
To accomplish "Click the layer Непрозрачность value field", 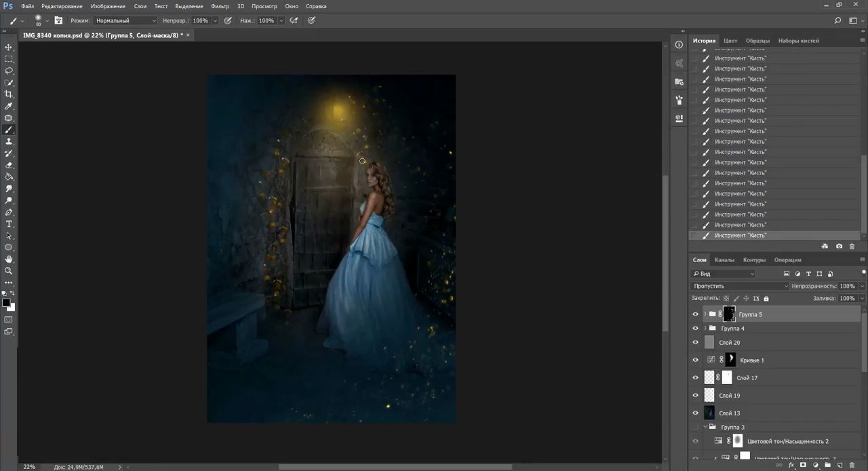I will [847, 286].
